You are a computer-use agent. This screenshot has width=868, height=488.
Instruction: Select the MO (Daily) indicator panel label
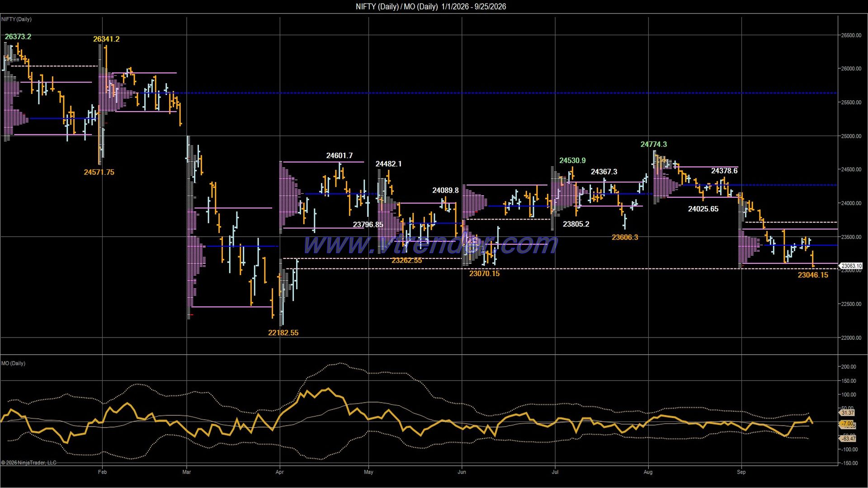tap(13, 363)
